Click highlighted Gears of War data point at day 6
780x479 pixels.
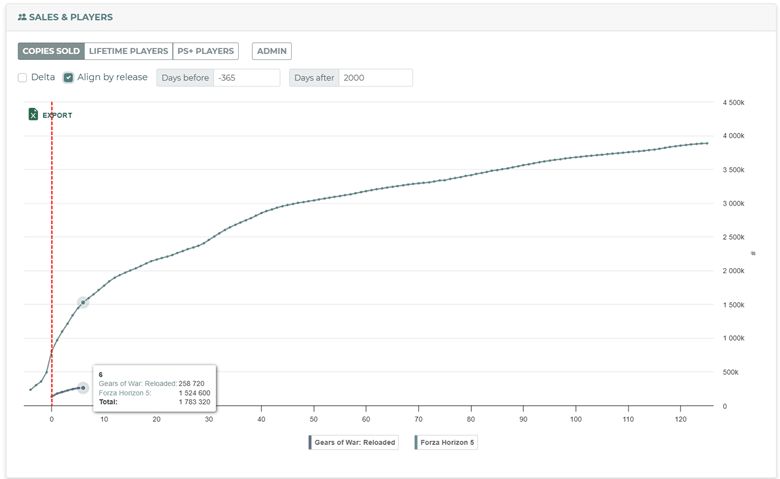pyautogui.click(x=83, y=387)
